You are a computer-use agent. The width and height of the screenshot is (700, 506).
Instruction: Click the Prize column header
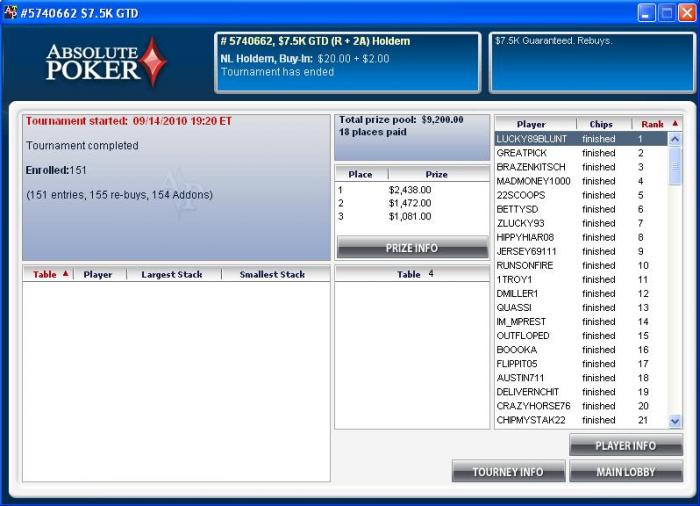(437, 174)
